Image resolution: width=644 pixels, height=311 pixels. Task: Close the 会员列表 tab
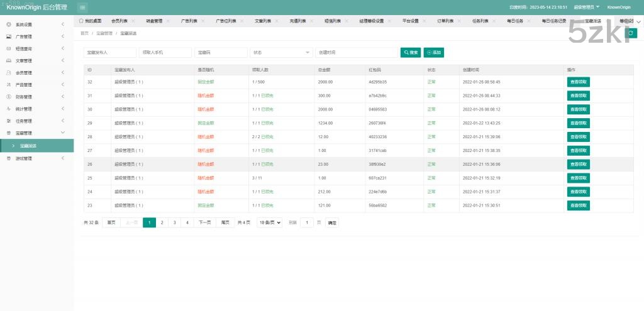coord(133,21)
